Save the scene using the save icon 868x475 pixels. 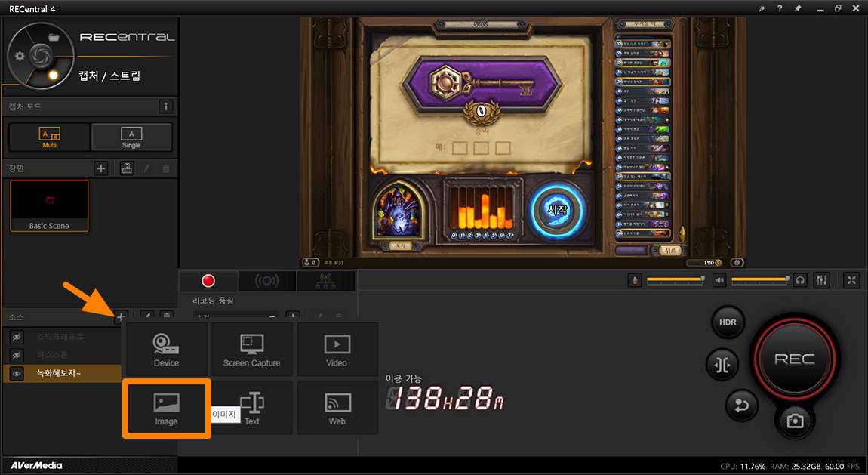(x=127, y=168)
